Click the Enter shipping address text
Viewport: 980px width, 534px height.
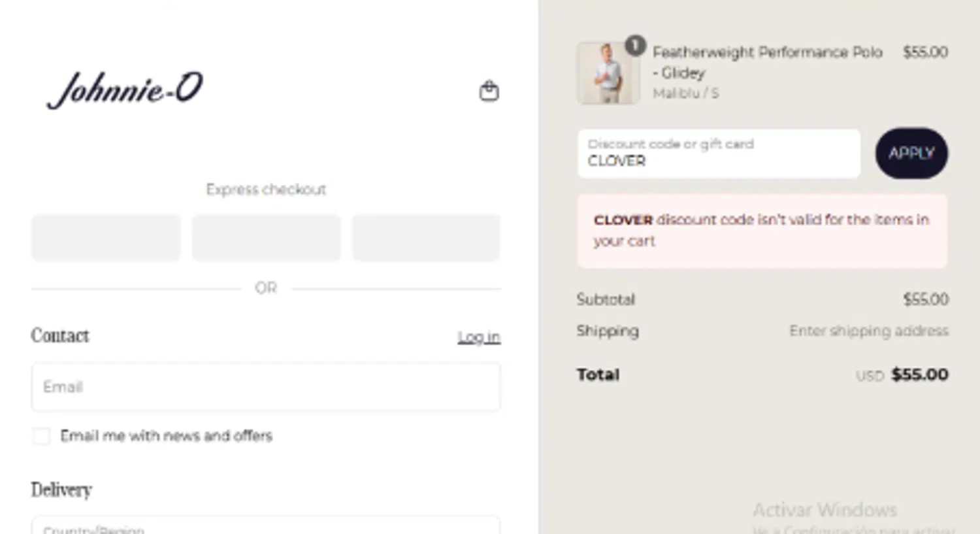868,331
